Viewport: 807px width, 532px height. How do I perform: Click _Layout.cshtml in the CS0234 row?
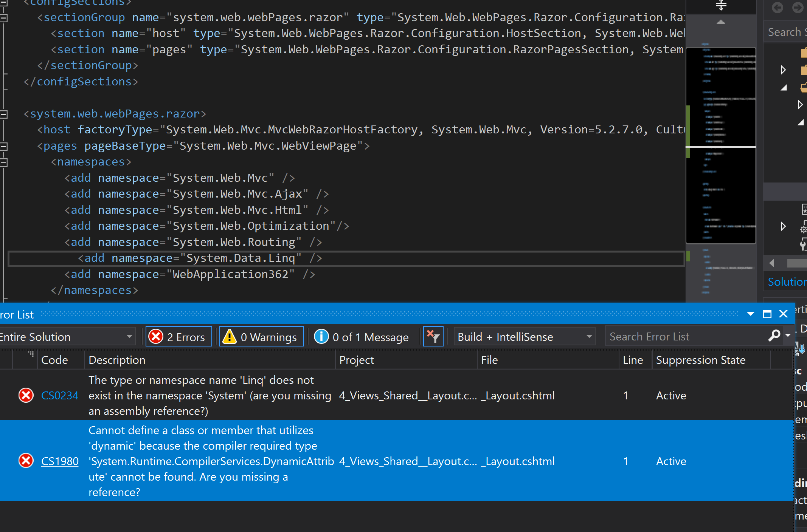tap(518, 396)
